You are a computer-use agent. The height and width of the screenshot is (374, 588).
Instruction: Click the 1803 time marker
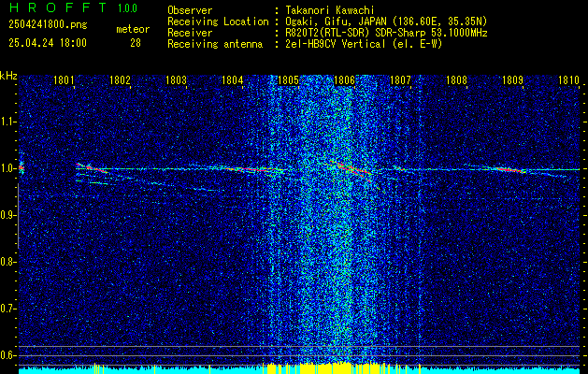[176, 79]
